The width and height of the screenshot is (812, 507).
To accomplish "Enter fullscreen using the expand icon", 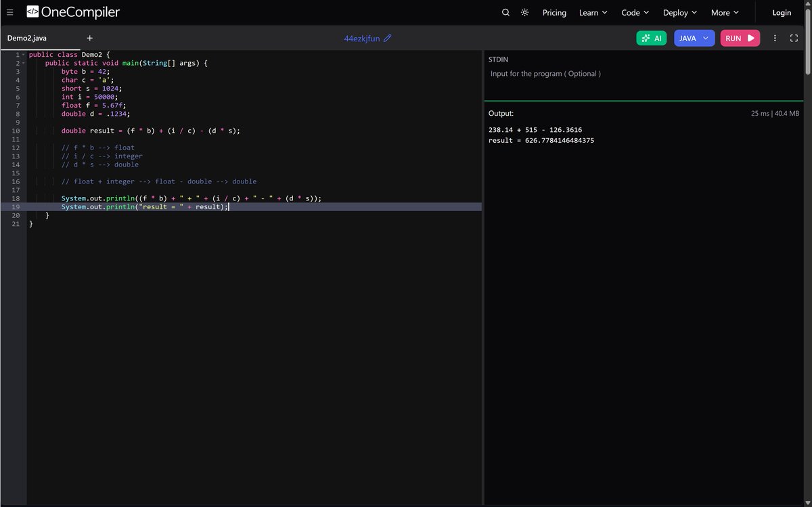I will pos(794,38).
